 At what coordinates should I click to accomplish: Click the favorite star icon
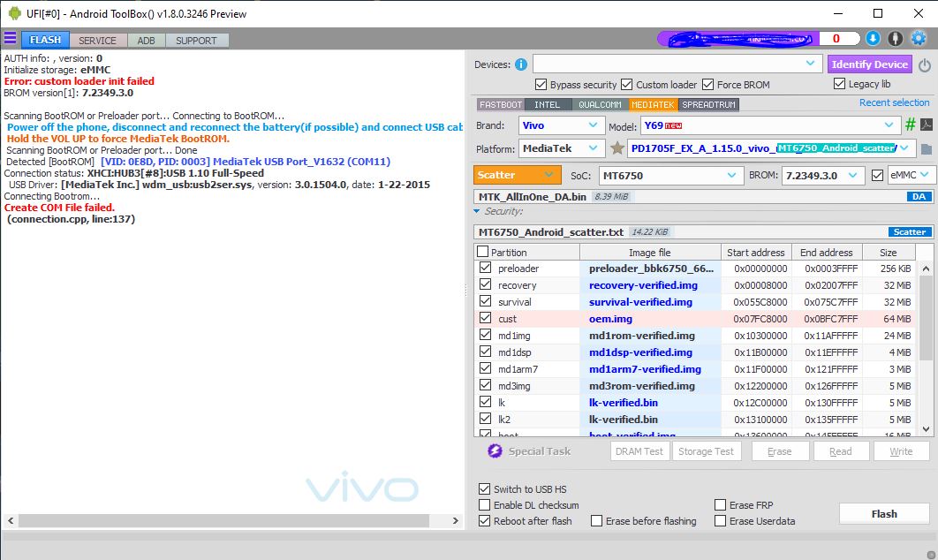(x=617, y=148)
